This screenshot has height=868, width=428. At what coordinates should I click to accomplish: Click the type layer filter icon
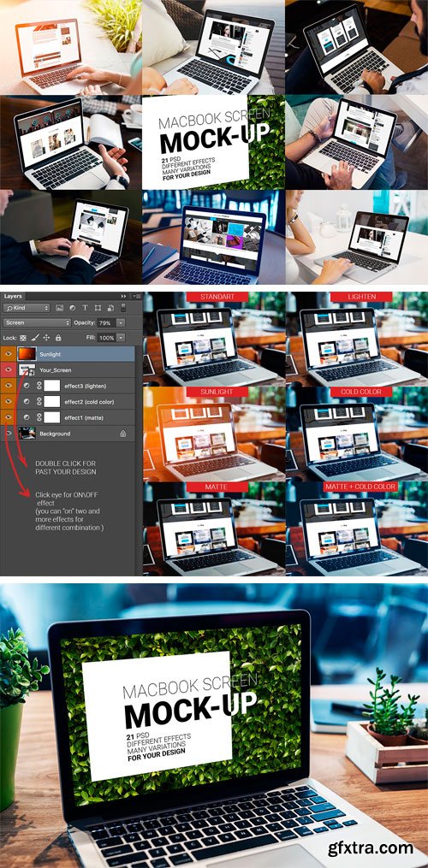[x=85, y=308]
